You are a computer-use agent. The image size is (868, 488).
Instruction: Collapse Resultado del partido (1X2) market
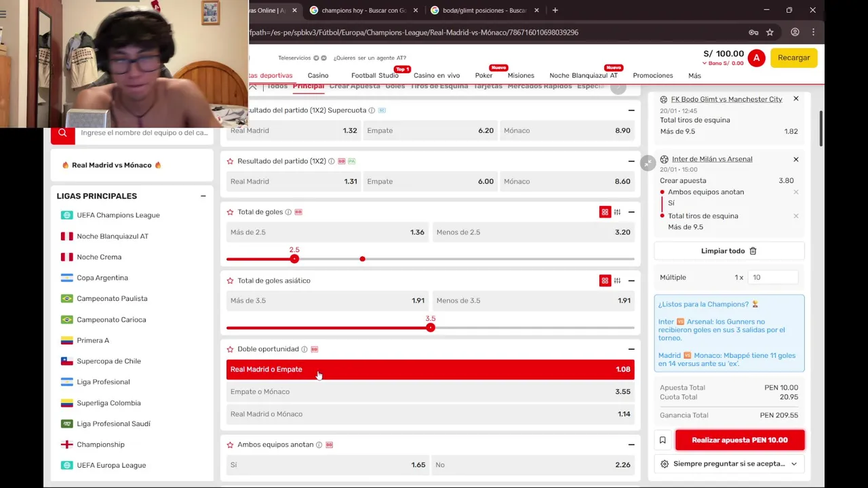(x=631, y=161)
